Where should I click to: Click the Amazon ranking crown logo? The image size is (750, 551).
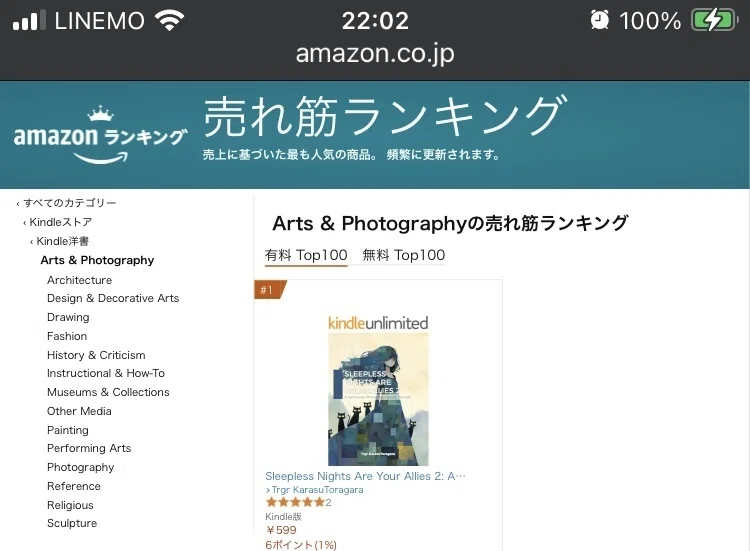click(100, 135)
